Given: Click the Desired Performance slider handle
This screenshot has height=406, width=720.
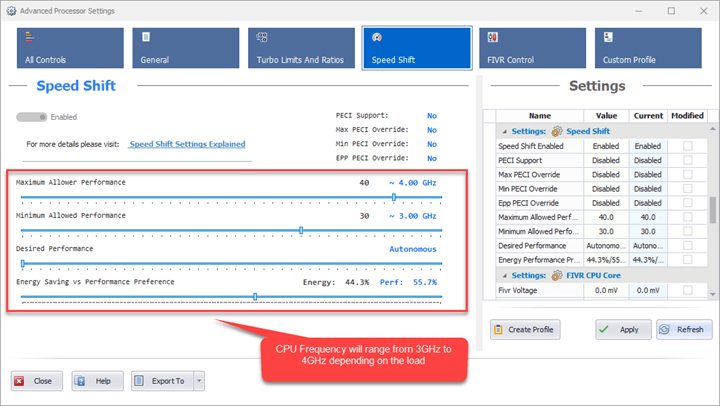Looking at the screenshot, I should tap(22, 263).
